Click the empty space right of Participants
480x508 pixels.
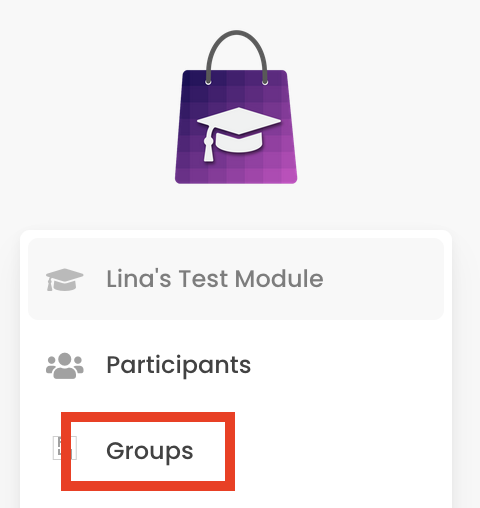coord(347,365)
